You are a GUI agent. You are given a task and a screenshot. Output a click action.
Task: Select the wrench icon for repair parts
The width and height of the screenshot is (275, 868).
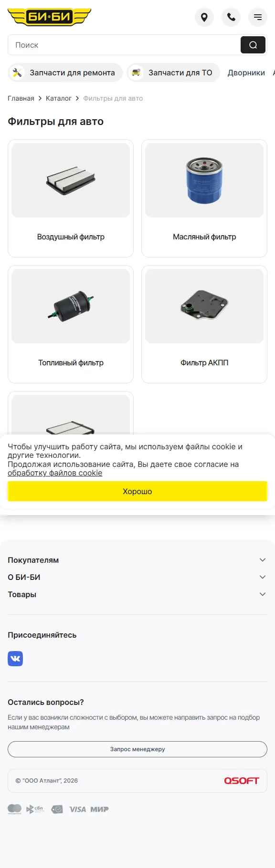17,72
